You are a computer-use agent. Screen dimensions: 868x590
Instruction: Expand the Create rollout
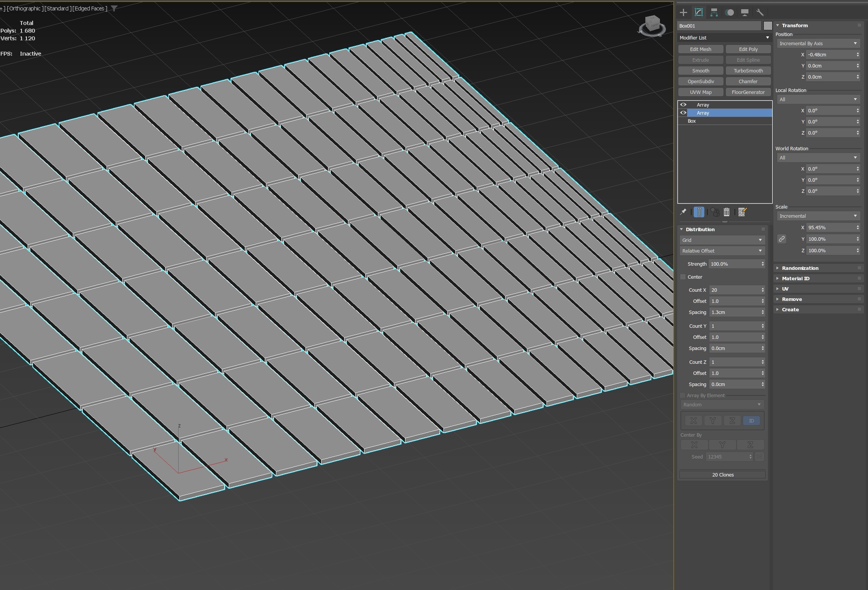[818, 309]
